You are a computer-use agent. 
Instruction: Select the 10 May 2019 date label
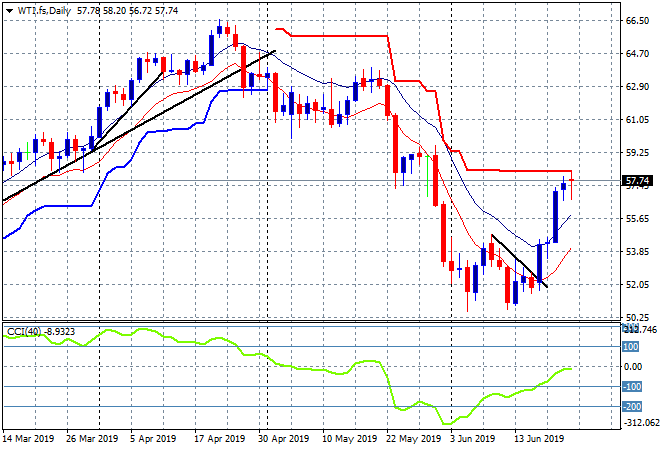click(349, 439)
